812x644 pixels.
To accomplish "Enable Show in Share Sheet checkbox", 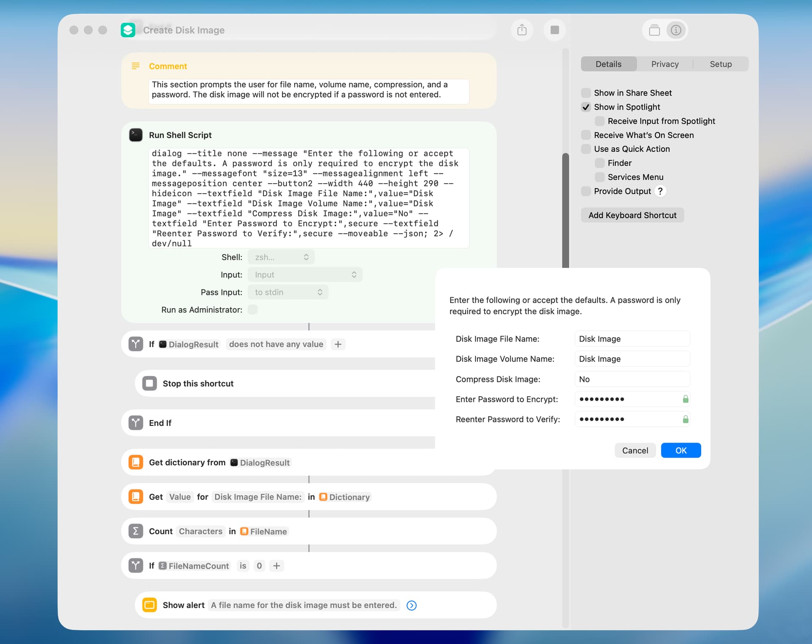I will pyautogui.click(x=586, y=93).
